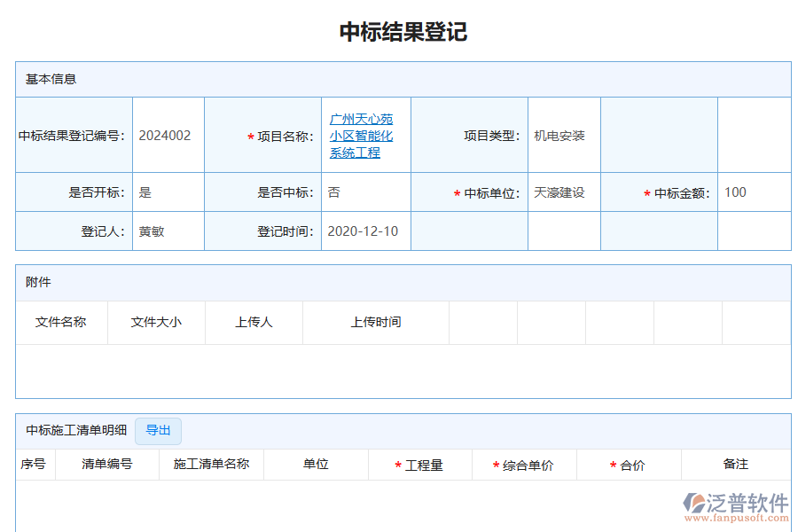Viewport: 798px width, 532px height.
Task: Click the 导出 export button
Action: (158, 432)
